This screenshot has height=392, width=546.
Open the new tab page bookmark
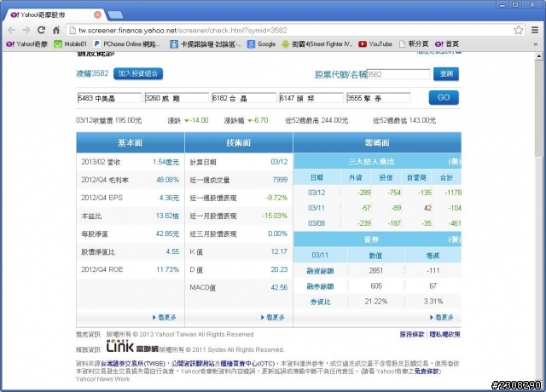point(414,43)
